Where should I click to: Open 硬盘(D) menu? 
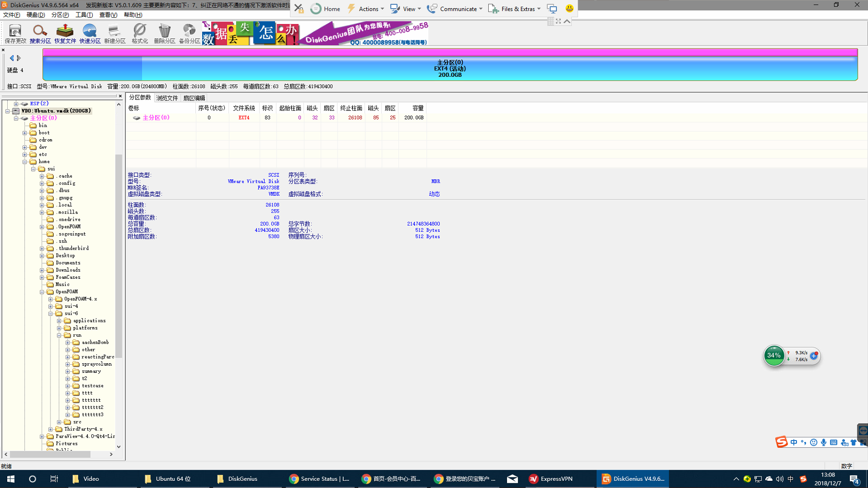[36, 15]
